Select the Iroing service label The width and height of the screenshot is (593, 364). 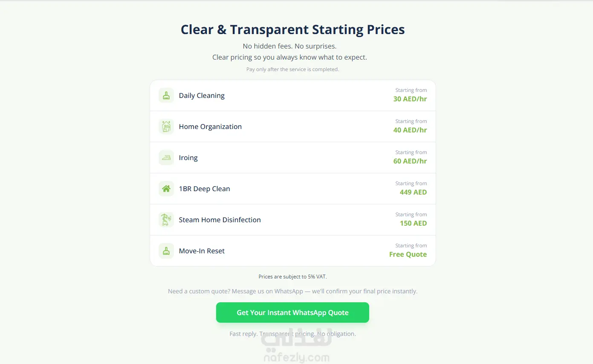coord(188,158)
